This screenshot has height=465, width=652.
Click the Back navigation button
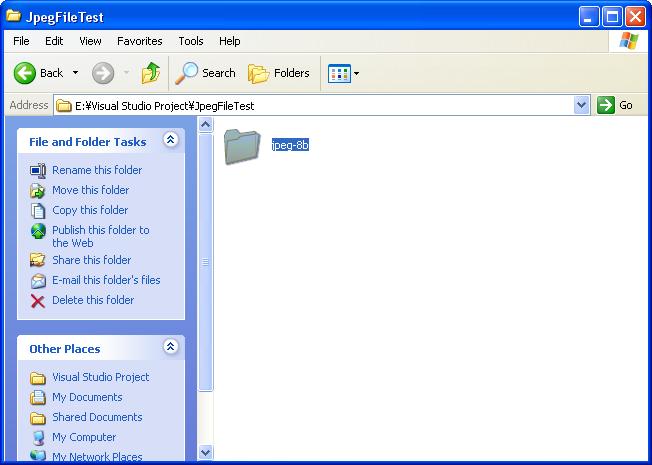pyautogui.click(x=38, y=73)
